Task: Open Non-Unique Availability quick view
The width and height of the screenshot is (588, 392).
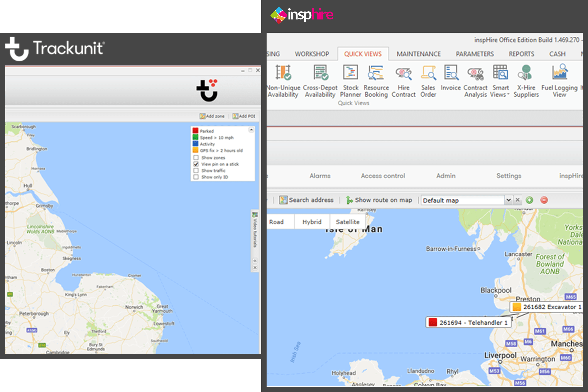Action: coord(283,81)
